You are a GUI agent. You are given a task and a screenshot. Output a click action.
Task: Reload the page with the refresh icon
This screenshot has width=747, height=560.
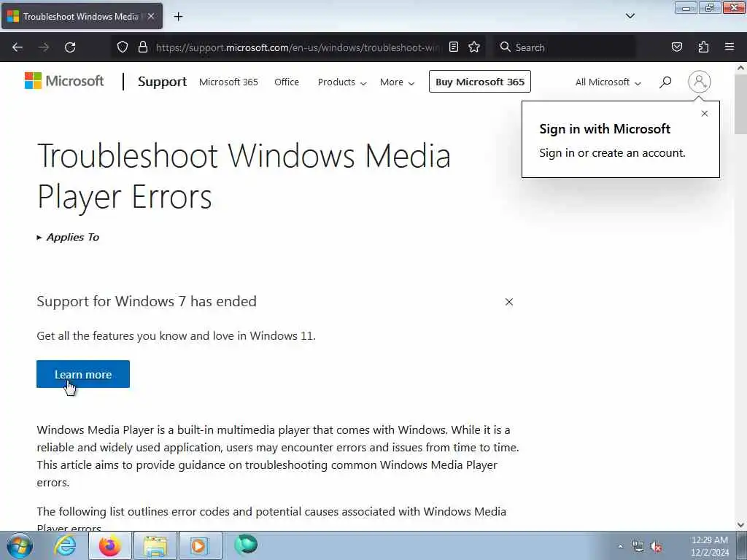click(x=70, y=47)
